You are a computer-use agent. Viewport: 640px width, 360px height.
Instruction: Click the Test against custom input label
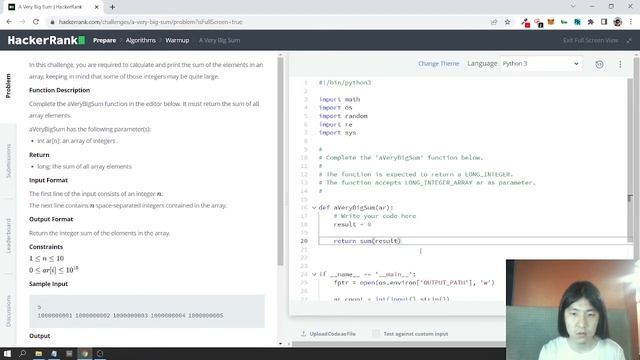click(x=416, y=334)
